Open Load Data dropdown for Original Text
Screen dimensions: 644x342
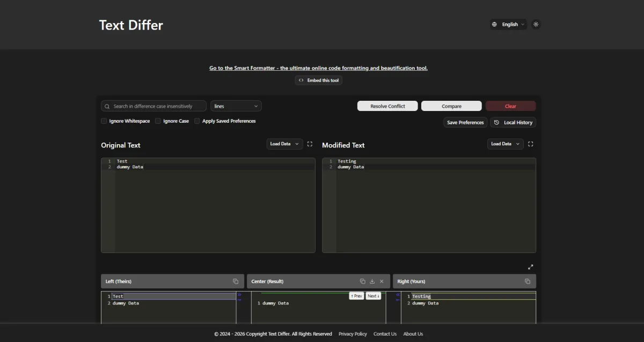tap(285, 144)
